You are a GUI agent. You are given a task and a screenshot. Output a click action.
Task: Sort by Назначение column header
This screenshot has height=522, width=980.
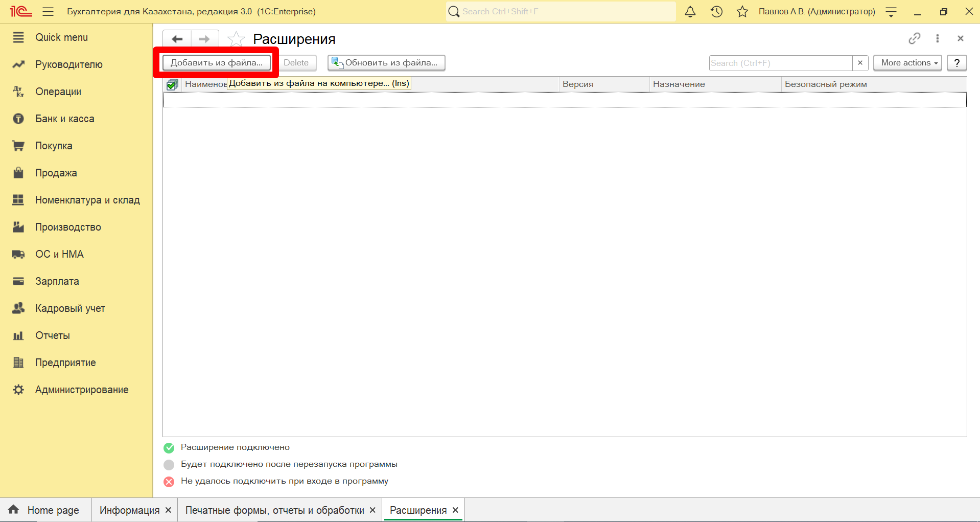pyautogui.click(x=715, y=84)
